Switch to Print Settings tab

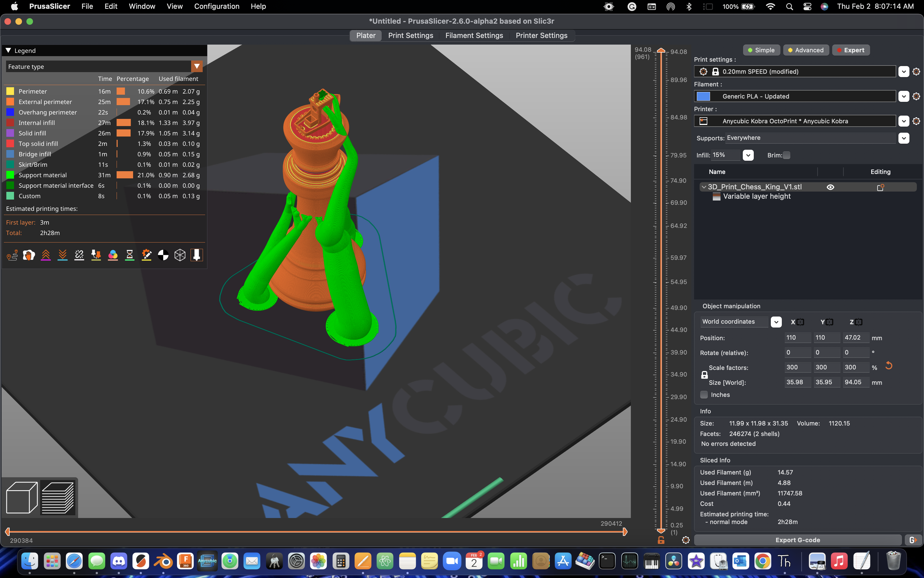coord(411,36)
